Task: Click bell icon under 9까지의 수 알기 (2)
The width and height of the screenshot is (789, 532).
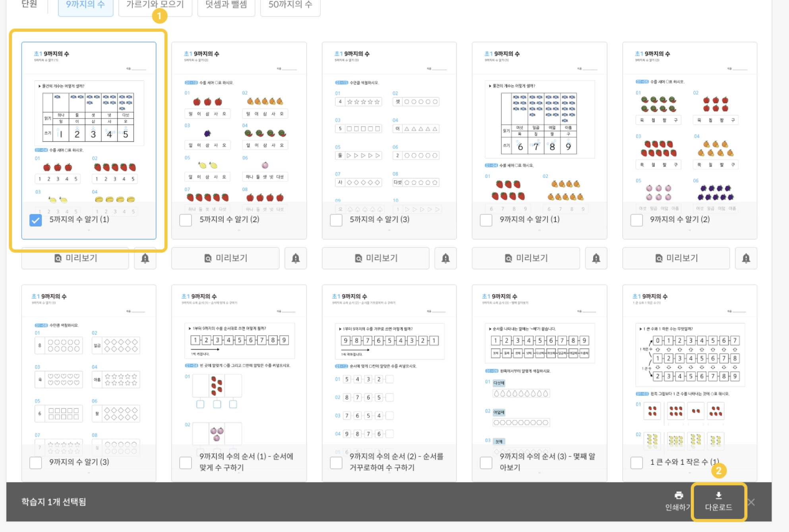Action: (x=746, y=258)
